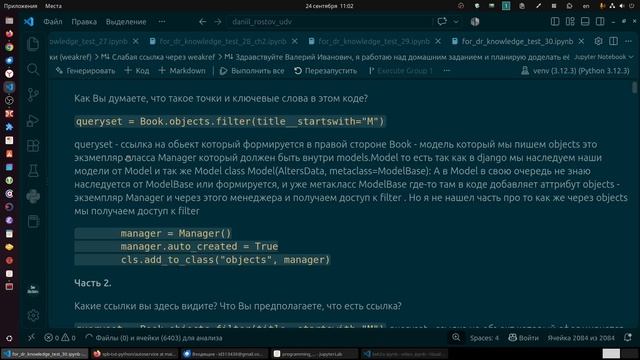
Task: Open Customize Layout icon
Action: coord(570,22)
